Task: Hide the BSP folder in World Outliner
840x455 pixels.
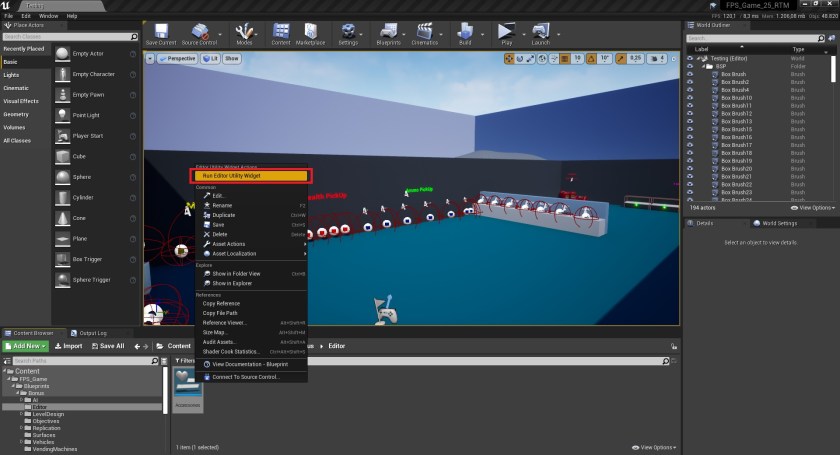Action: (x=690, y=66)
